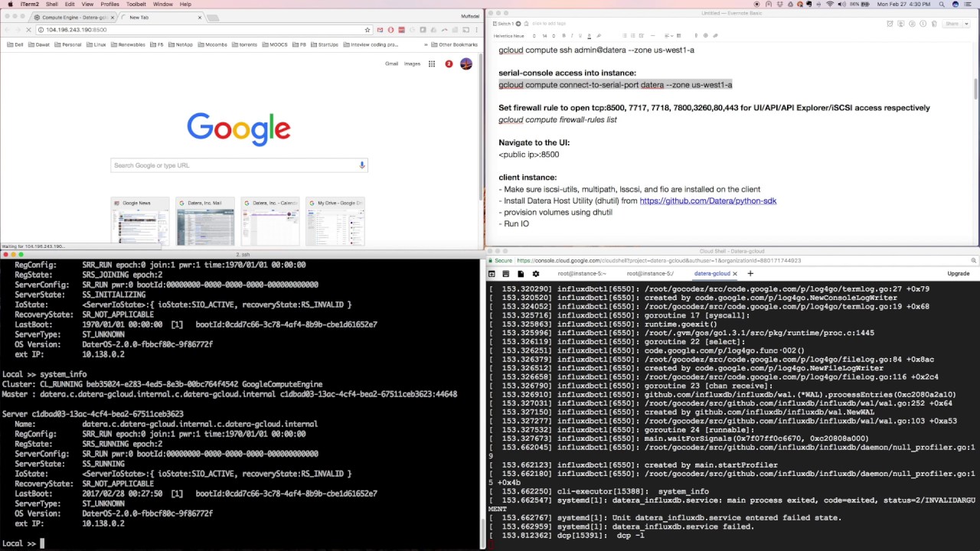This screenshot has width=980, height=551.
Task: Insert table in Evernote note
Action: [x=678, y=35]
